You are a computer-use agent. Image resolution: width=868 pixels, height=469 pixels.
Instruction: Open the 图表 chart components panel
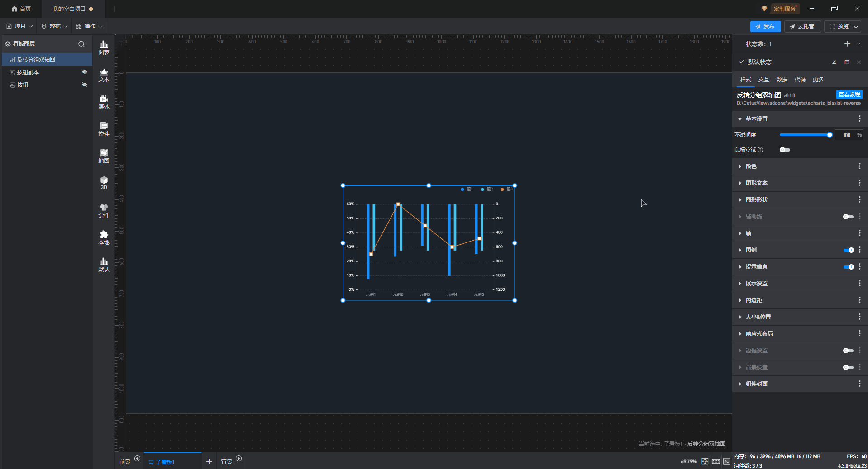click(x=104, y=47)
